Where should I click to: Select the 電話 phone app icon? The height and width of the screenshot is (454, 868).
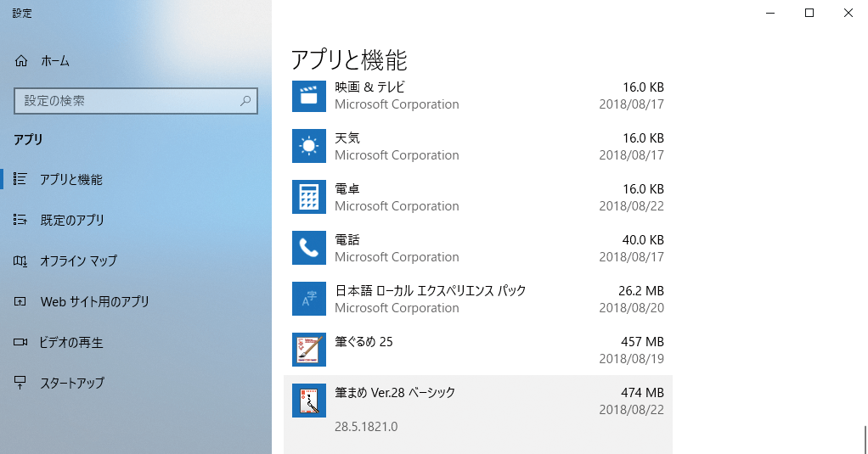click(x=309, y=248)
